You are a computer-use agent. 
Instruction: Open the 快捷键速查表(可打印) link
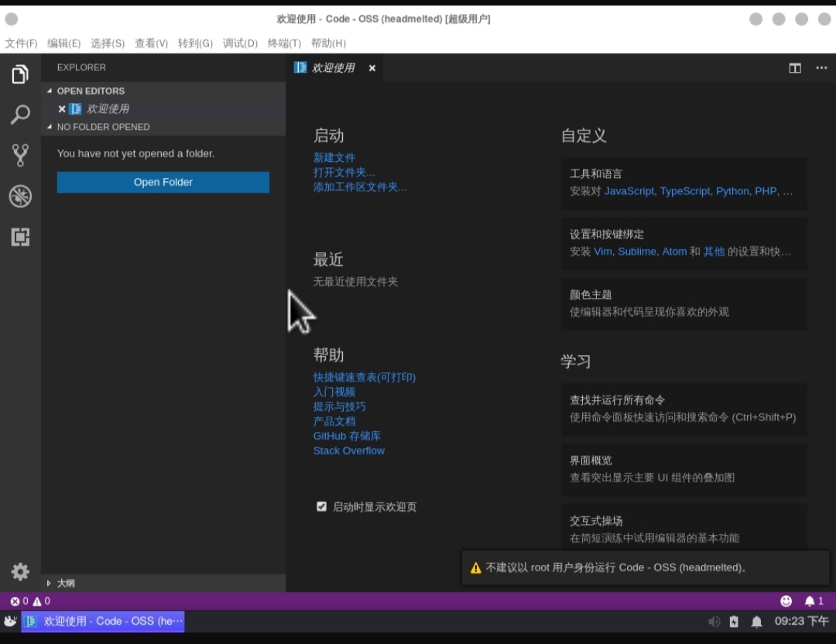click(365, 378)
